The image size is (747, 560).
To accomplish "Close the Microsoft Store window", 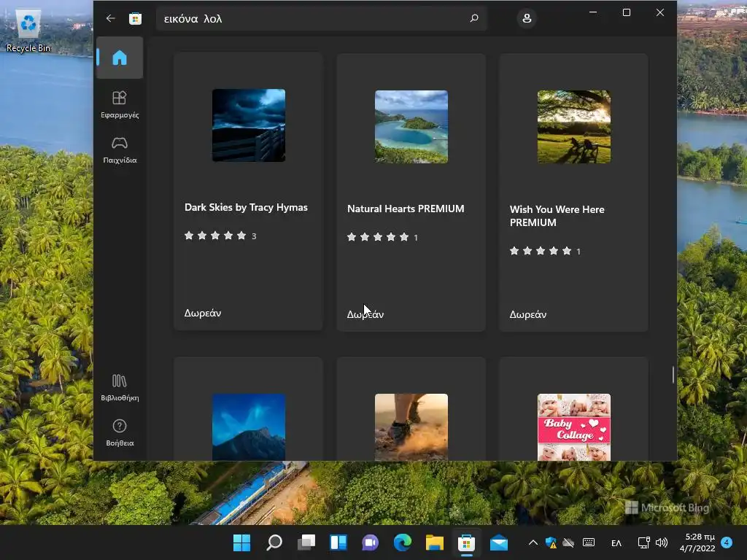I will [x=659, y=12].
